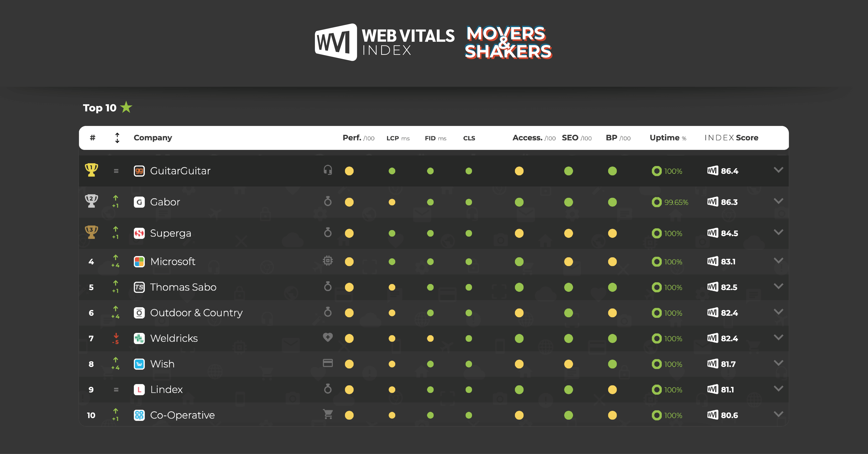Expand the Wish row details
Screen dimensions: 868x454
(778, 363)
